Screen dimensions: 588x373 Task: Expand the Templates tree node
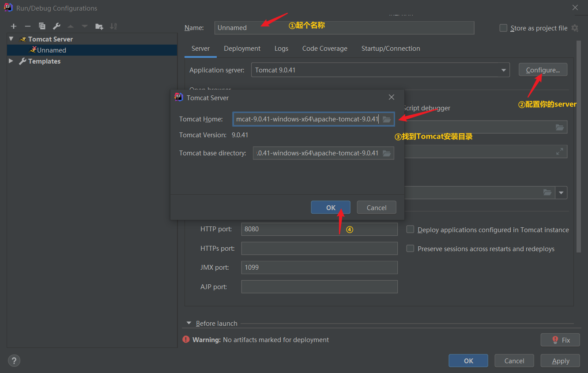pyautogui.click(x=11, y=61)
